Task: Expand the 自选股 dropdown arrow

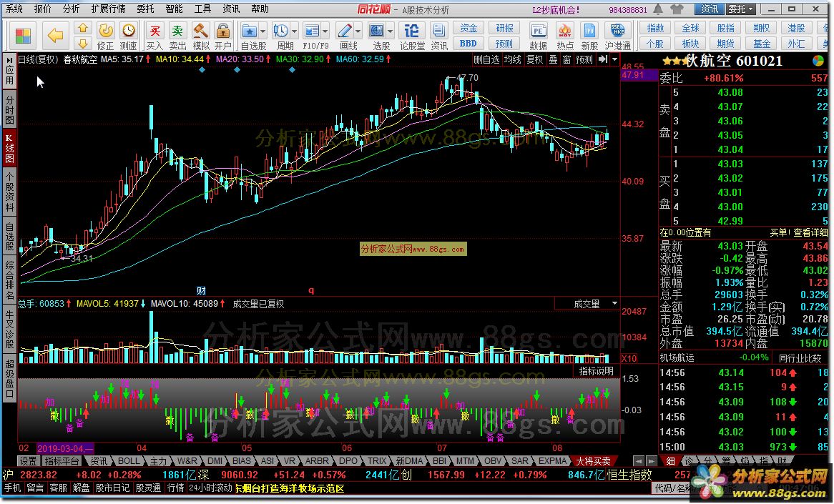Action: [x=263, y=31]
